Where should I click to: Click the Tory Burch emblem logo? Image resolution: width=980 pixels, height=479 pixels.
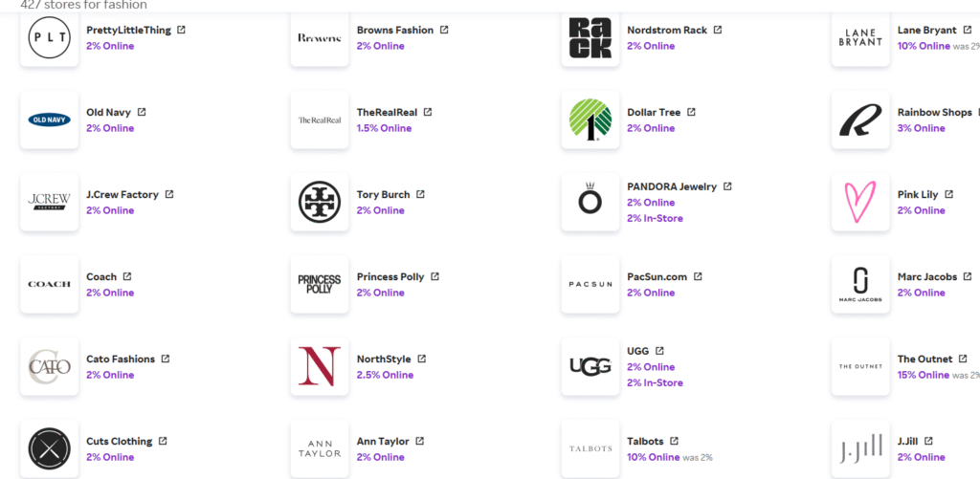[320, 203]
